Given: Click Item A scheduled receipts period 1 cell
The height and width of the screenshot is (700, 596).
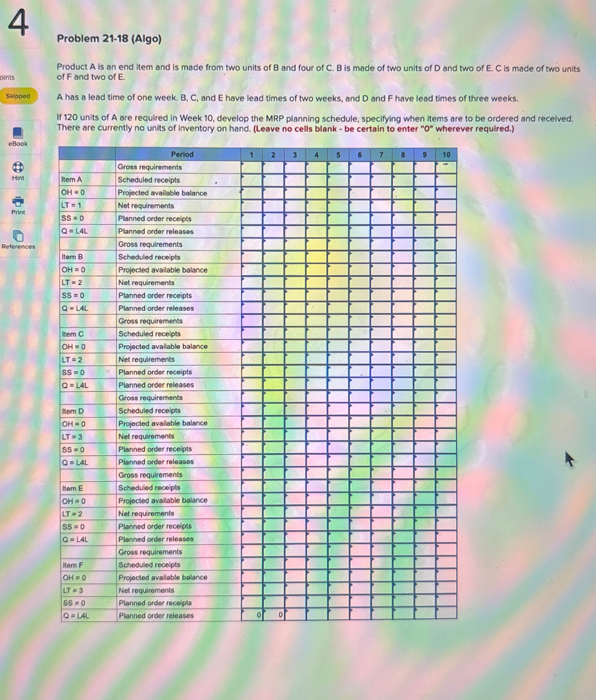Looking at the screenshot, I should click(252, 180).
